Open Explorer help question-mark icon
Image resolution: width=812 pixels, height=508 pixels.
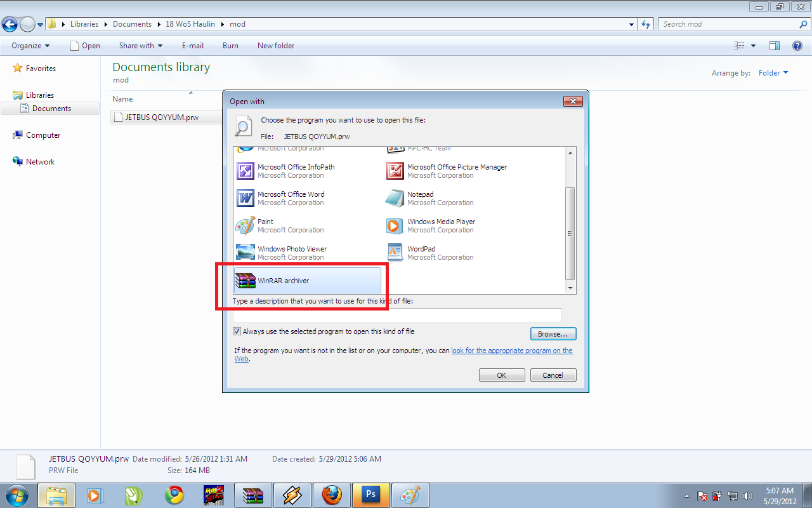tap(797, 46)
